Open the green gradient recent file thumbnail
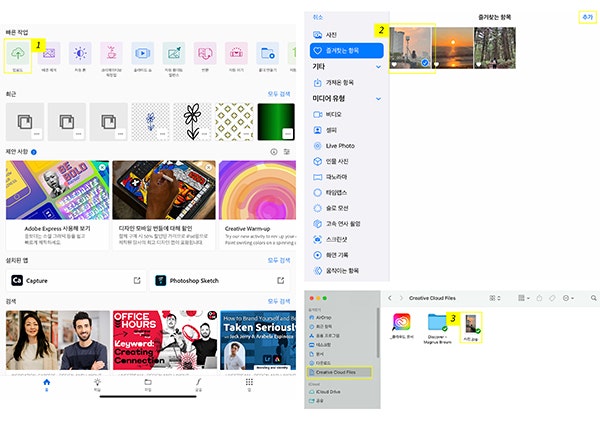This screenshot has width=600, height=424. pos(276,122)
